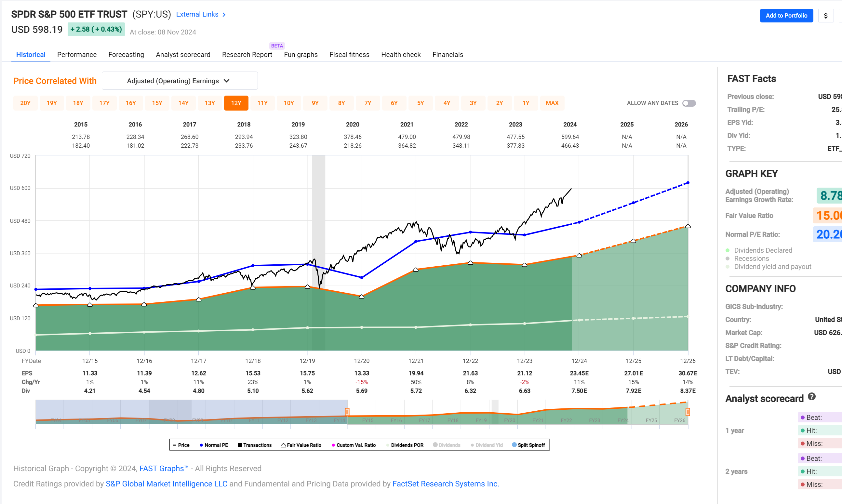Open the Financials tab
The image size is (842, 504).
[x=448, y=55]
